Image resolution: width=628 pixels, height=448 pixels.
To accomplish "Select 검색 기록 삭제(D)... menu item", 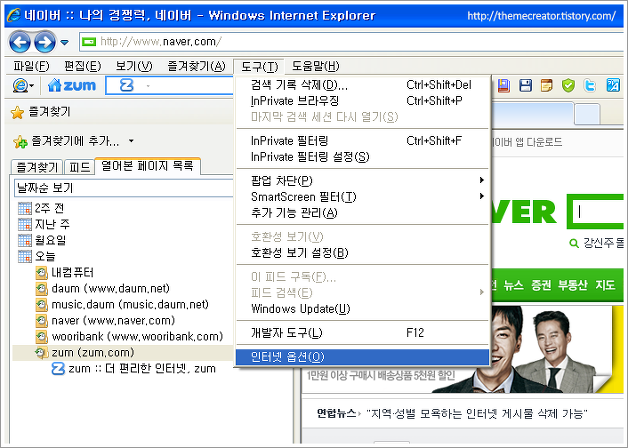I will pos(362,85).
